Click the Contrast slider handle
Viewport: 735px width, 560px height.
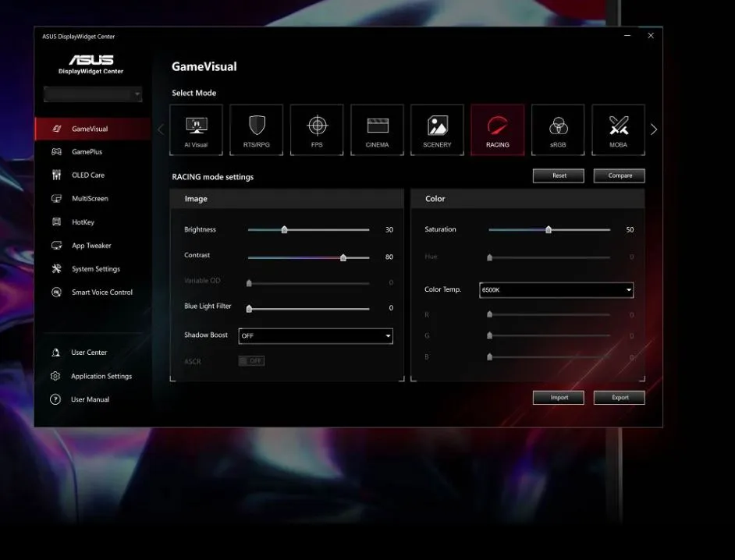click(x=343, y=257)
